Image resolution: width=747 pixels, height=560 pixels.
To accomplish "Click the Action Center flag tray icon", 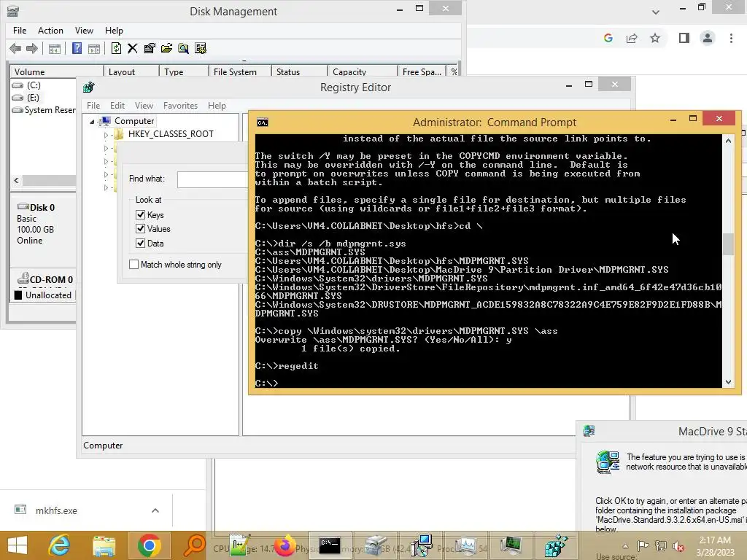I will coord(643,546).
